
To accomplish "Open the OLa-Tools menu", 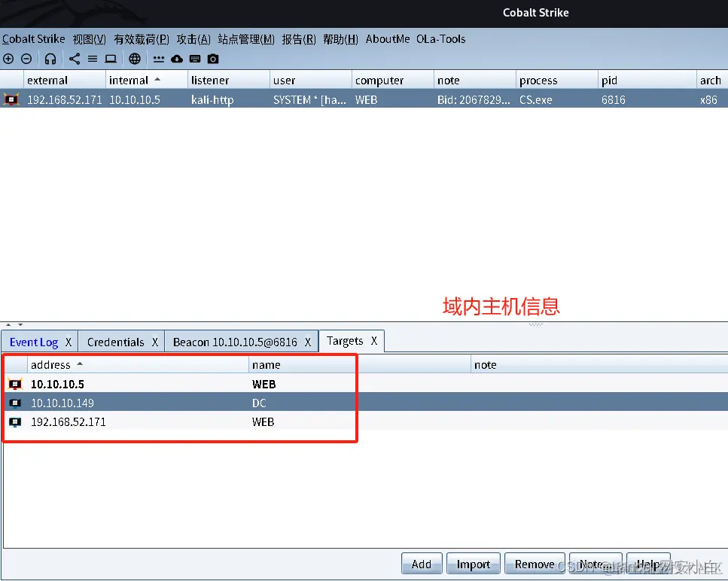I will point(441,39).
